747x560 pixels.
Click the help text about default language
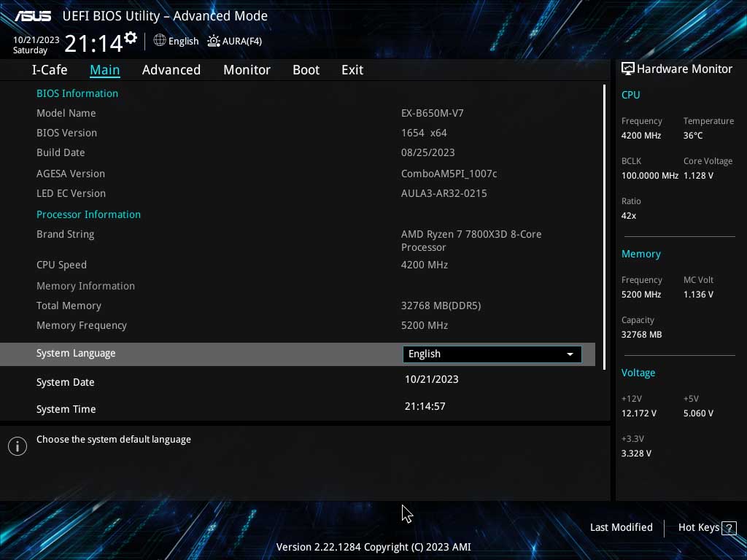[x=114, y=440]
